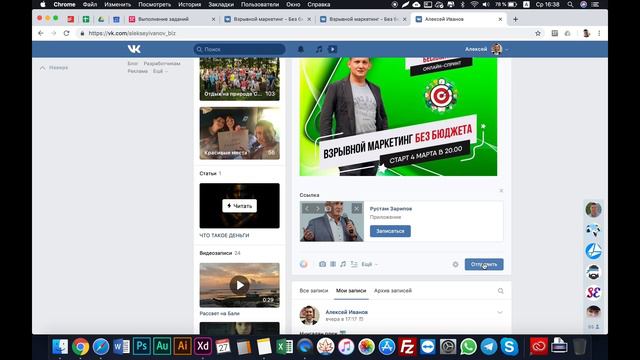The image size is (640, 360).
Task: Open the Отдых на природе album thumbnail
Action: 240,79
